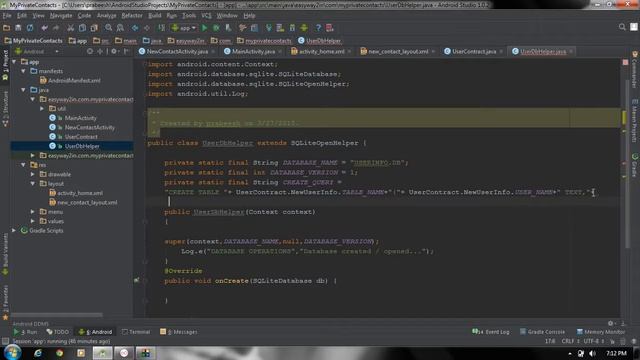Click the Help question mark icon
The image size is (640, 360).
tap(318, 28)
